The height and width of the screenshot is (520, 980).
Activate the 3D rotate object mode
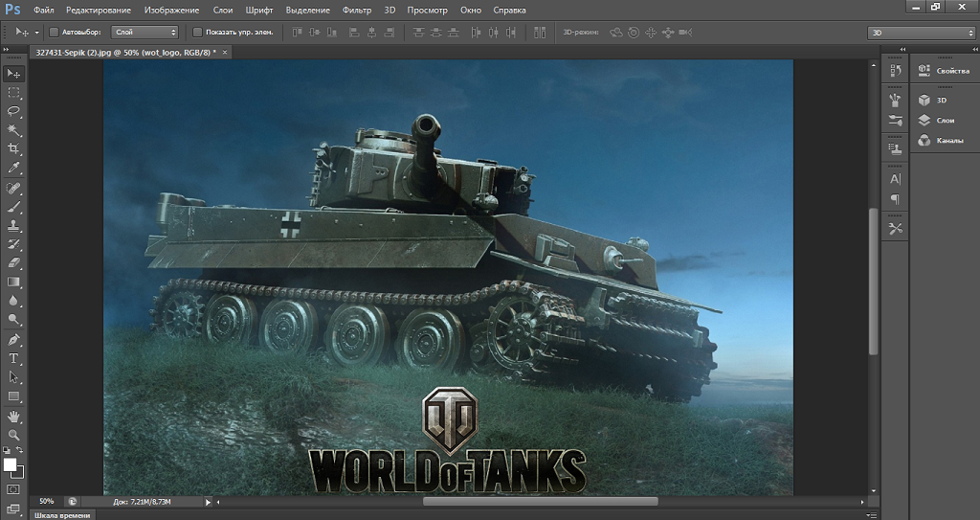coord(616,32)
